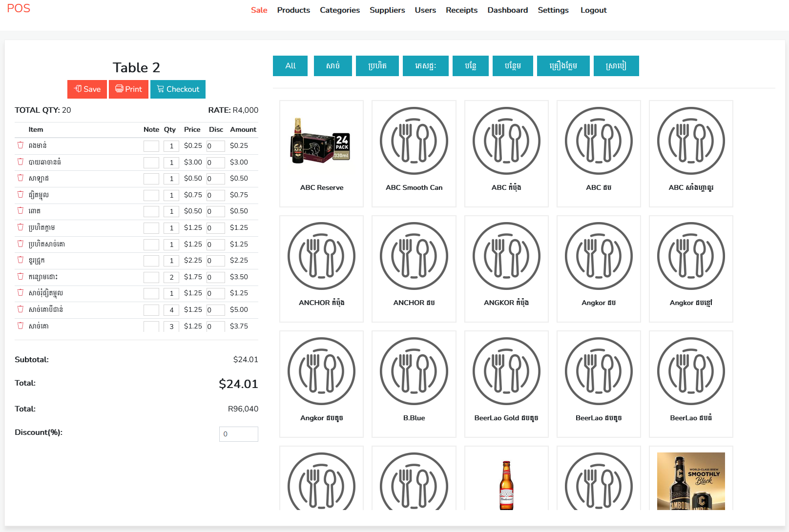Open the Dashboard from the top menu
The image size is (789, 532).
coord(507,10)
